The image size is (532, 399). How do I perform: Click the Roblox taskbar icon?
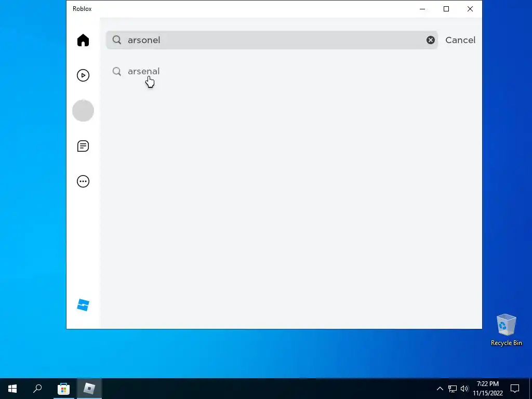89,389
